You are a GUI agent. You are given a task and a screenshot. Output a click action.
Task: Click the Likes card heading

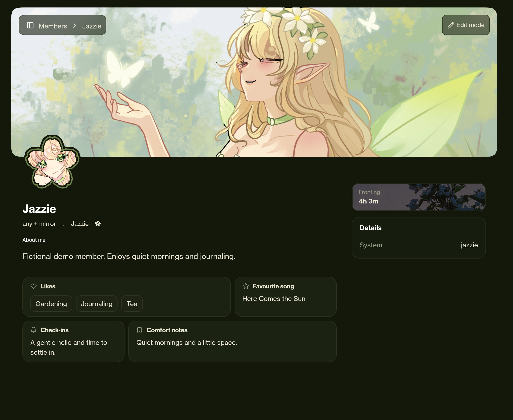pos(48,286)
